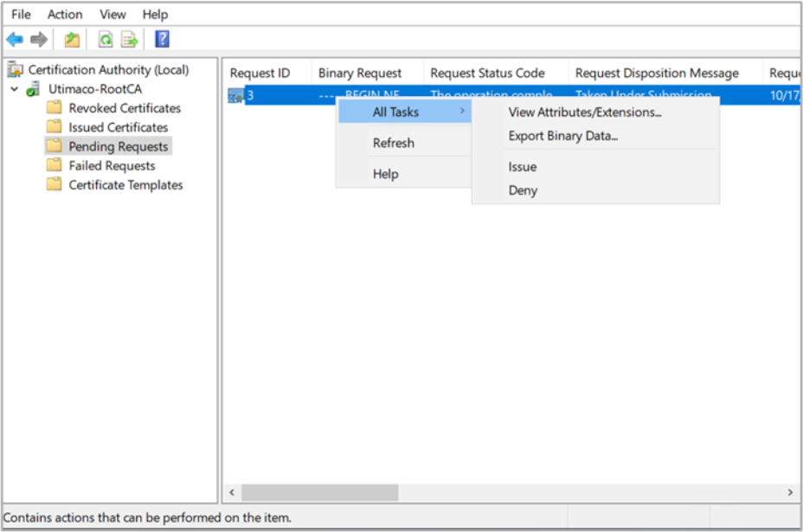Click the Export List toolbar icon
803x532 pixels.
point(129,39)
